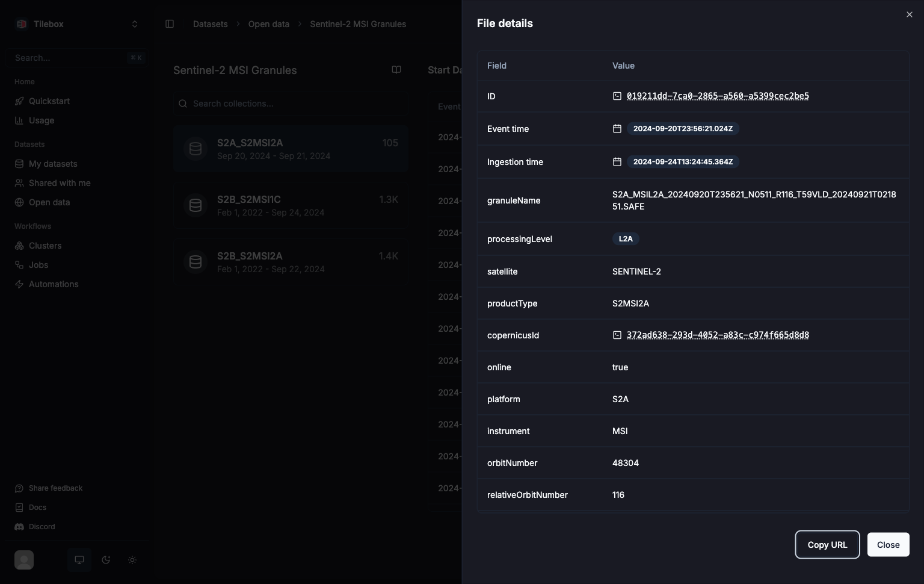Click the calendar icon in Ingestion time row
The height and width of the screenshot is (584, 924).
pyautogui.click(x=617, y=162)
